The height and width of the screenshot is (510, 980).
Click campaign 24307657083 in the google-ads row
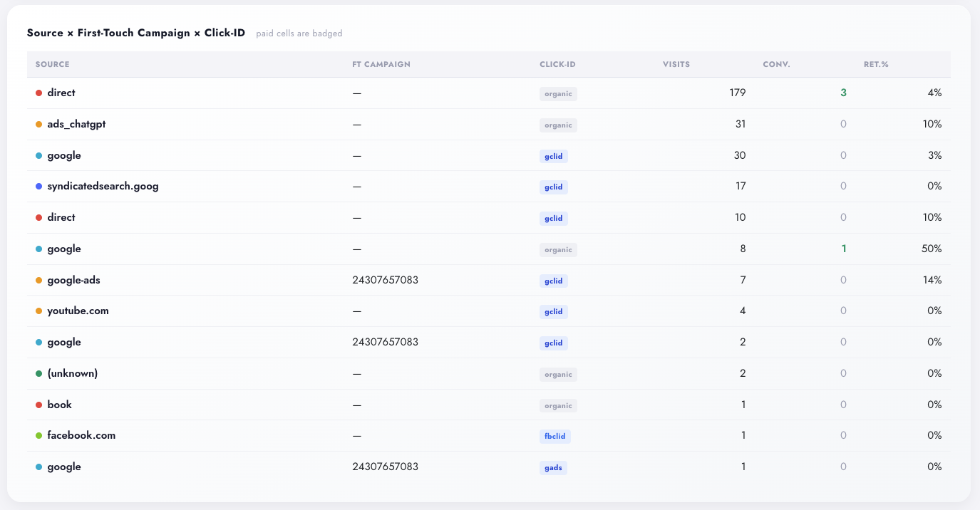385,280
